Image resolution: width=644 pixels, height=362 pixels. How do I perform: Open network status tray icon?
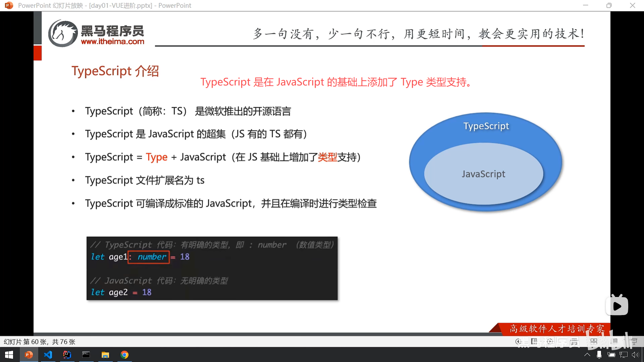(623, 355)
